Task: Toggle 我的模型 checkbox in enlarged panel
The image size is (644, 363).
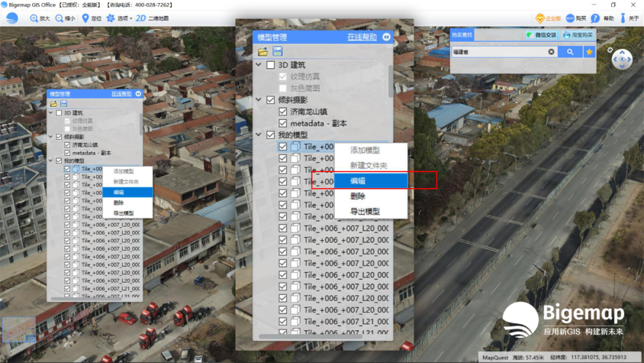Action: click(271, 135)
